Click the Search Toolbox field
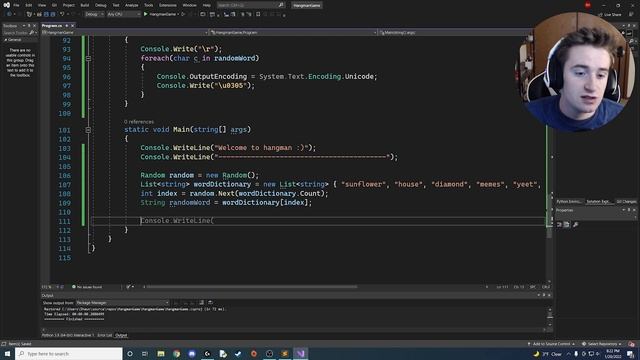This screenshot has height=360, width=640. [x=16, y=33]
